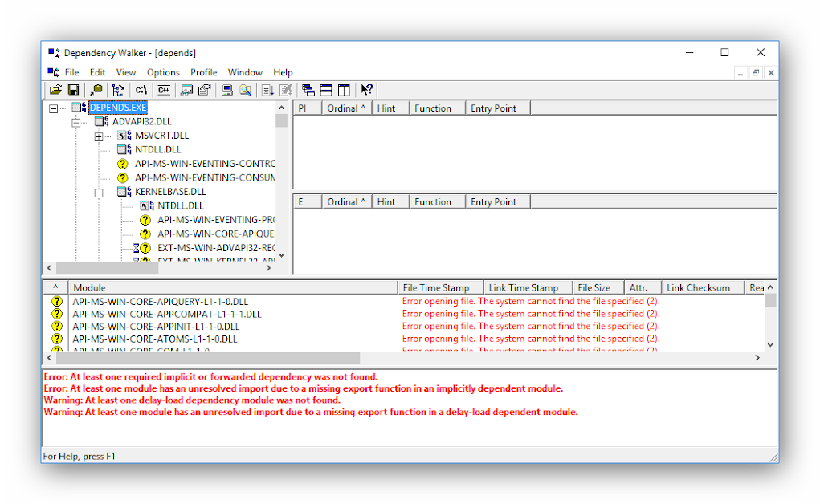Click module list vertical scrollbar down arrow
Screen dimensions: 820x504
pos(770,344)
